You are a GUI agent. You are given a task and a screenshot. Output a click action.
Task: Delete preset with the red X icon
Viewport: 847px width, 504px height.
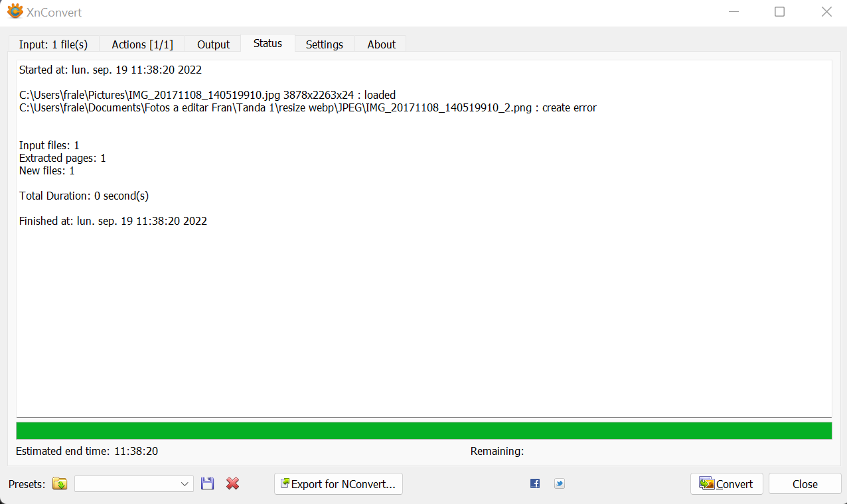click(x=232, y=483)
